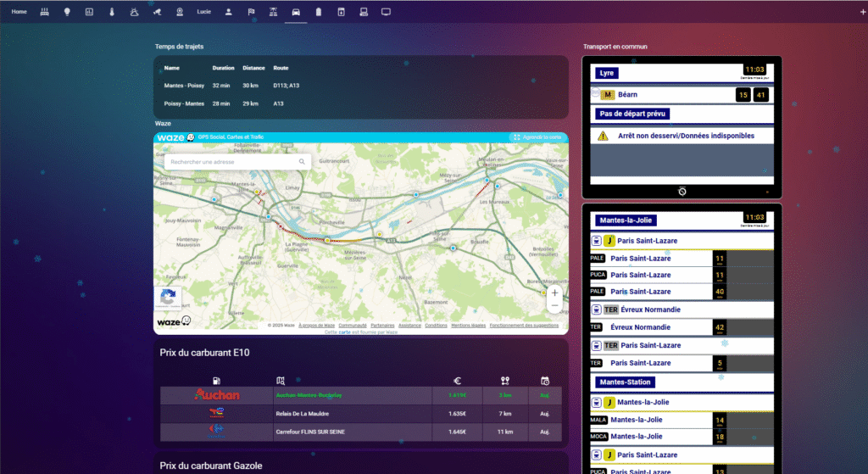Open the light bulb lighting view
This screenshot has width=868, height=474.
click(x=67, y=12)
